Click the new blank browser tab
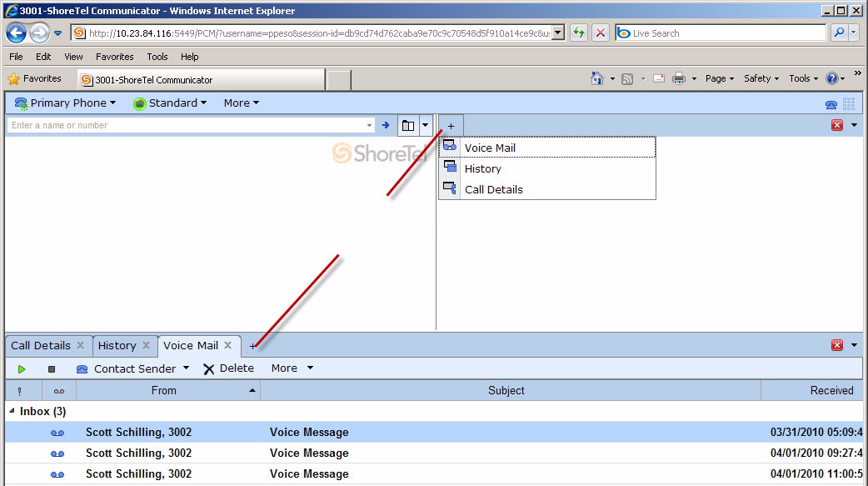 pos(338,80)
